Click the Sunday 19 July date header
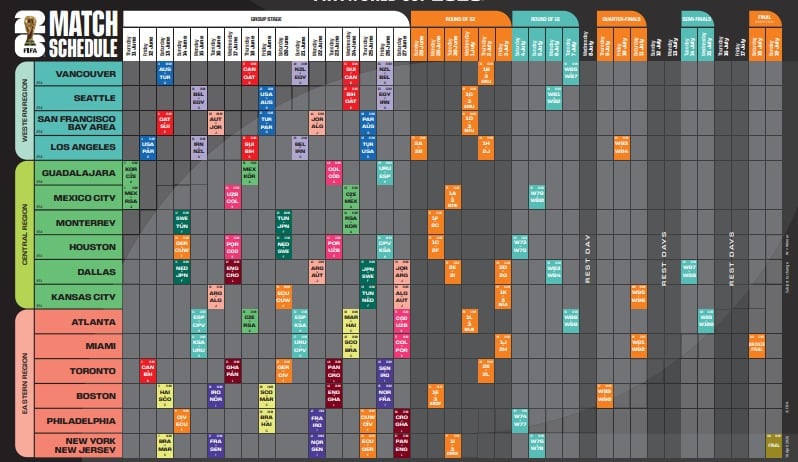 [774, 45]
